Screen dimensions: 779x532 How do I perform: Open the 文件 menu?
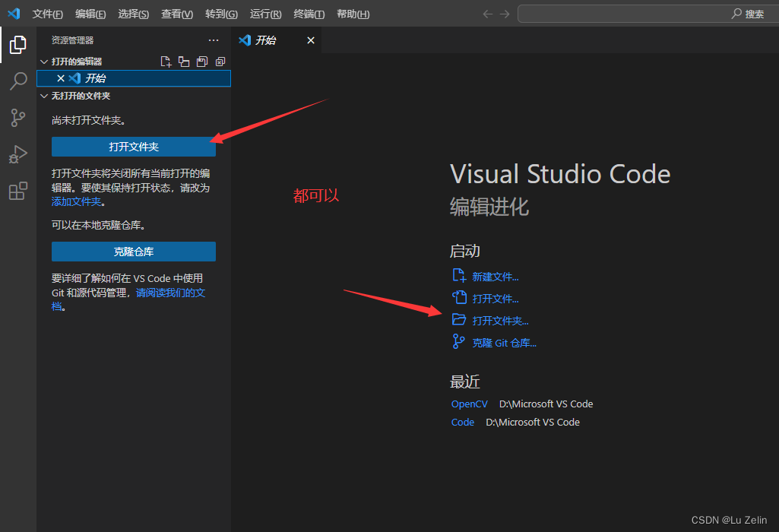tap(47, 13)
